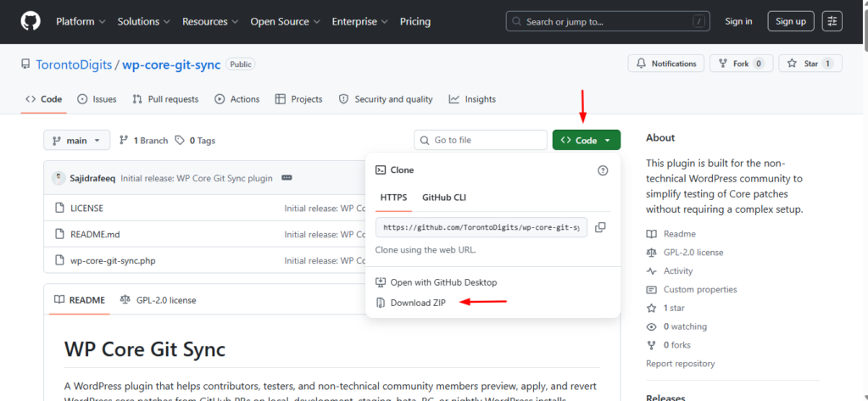The width and height of the screenshot is (868, 401).
Task: Click the search slash-key icon
Action: tap(698, 21)
